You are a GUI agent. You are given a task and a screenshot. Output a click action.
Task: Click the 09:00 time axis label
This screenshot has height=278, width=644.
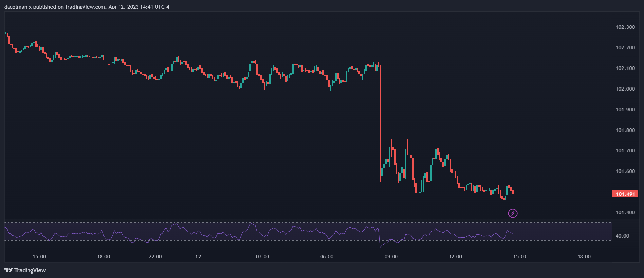click(391, 257)
